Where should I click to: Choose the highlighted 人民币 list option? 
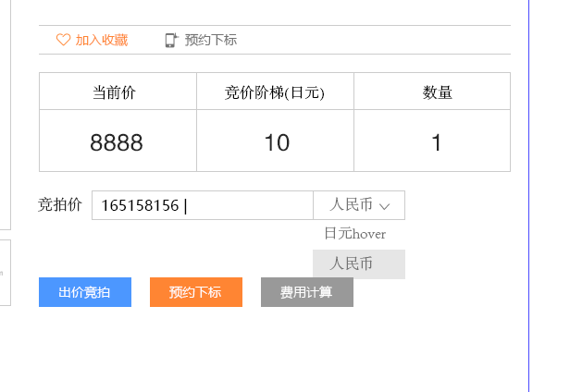pyautogui.click(x=358, y=263)
